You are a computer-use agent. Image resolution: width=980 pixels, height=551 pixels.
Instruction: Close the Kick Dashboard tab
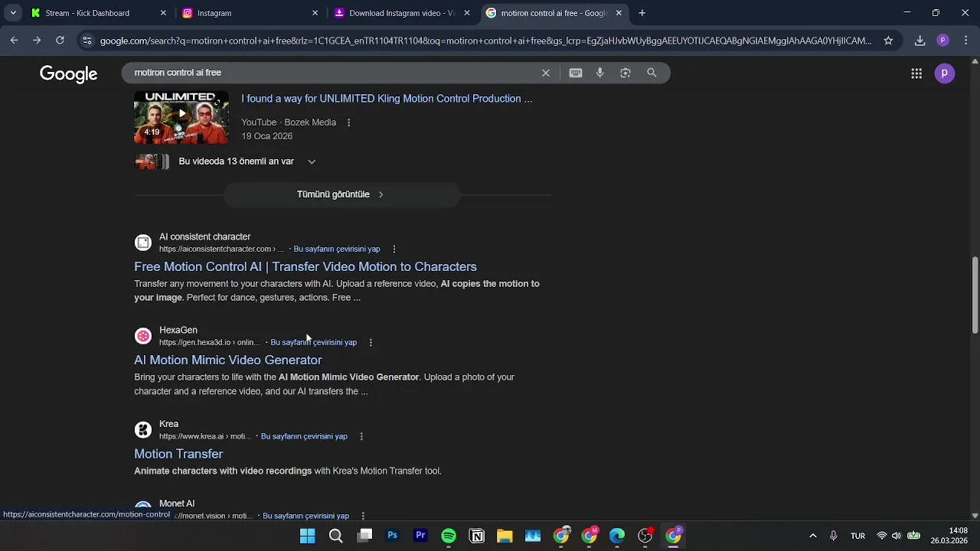163,13
